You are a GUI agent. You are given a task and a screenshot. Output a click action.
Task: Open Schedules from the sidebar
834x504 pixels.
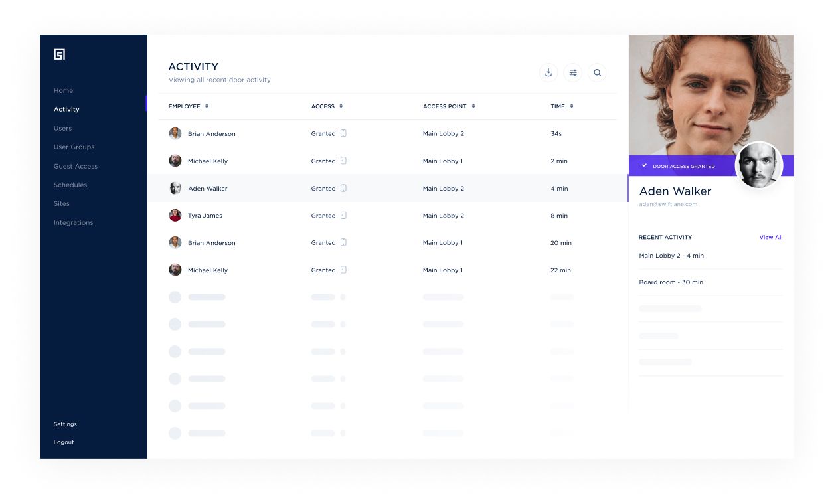(70, 185)
